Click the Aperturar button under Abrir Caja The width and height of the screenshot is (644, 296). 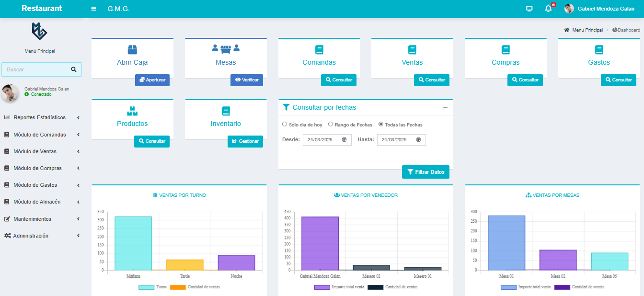coord(152,80)
